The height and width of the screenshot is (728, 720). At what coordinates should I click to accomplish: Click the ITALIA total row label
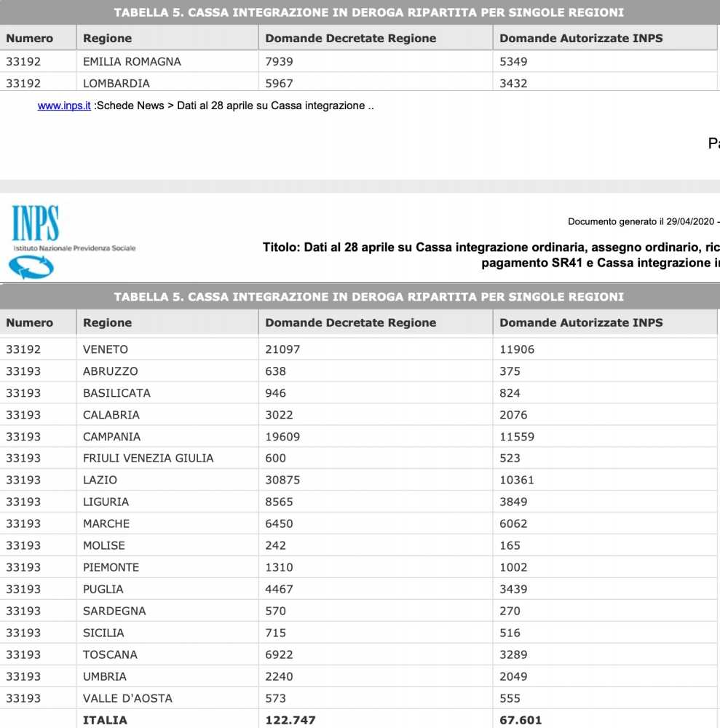click(105, 721)
